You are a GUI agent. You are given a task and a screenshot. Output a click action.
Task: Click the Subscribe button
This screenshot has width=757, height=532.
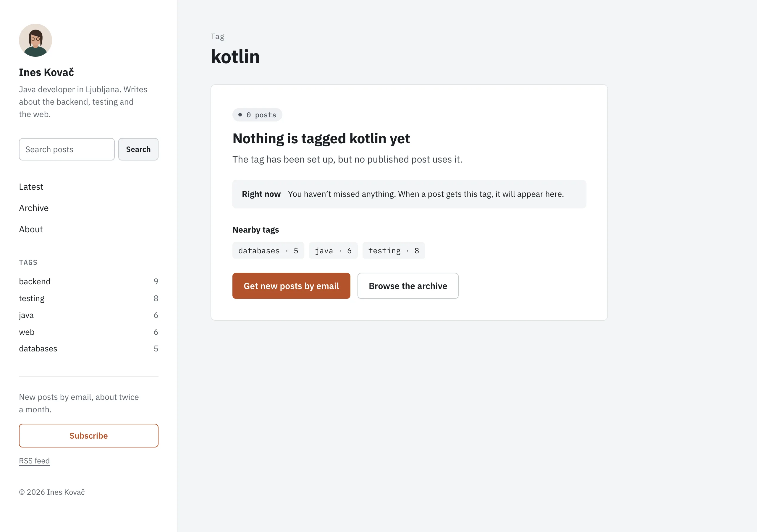88,435
